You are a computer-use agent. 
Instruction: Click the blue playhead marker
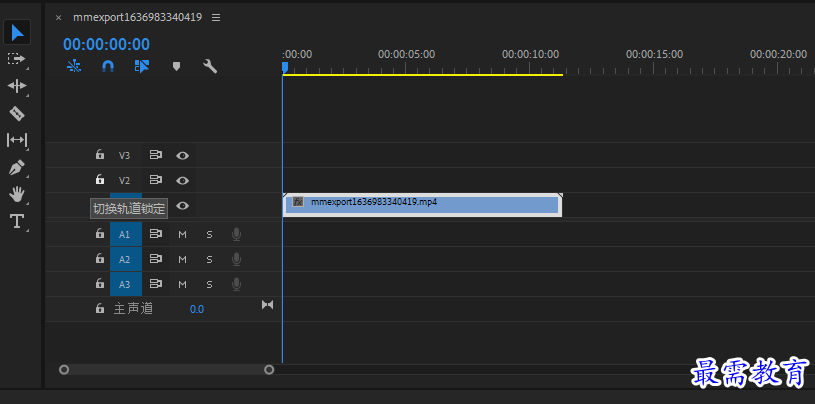click(284, 68)
